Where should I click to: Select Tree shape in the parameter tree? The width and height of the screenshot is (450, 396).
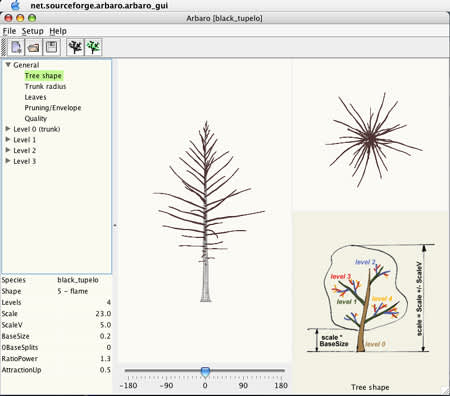pos(43,76)
